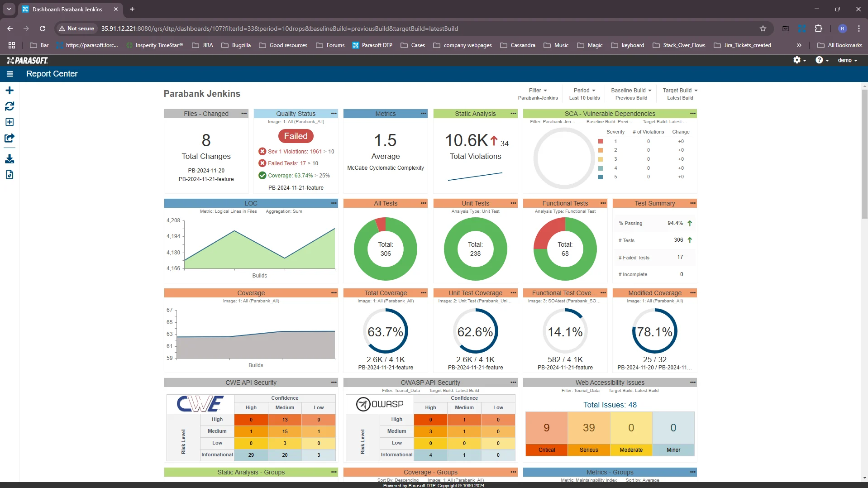868x488 pixels.
Task: Click CWE Informational High cell showing 29
Action: tap(251, 455)
